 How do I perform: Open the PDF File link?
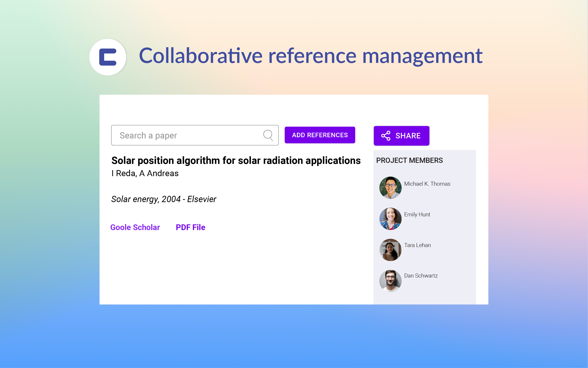tap(190, 227)
